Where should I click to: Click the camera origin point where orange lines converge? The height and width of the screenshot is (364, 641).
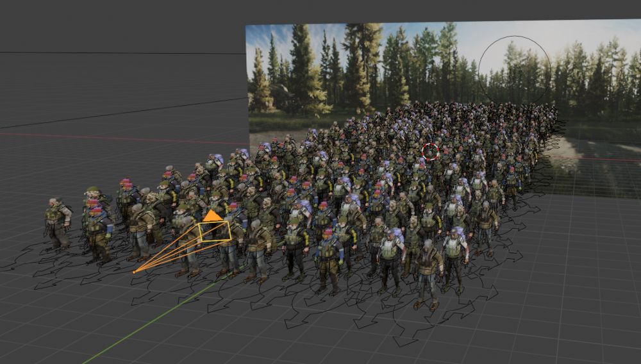[134, 272]
